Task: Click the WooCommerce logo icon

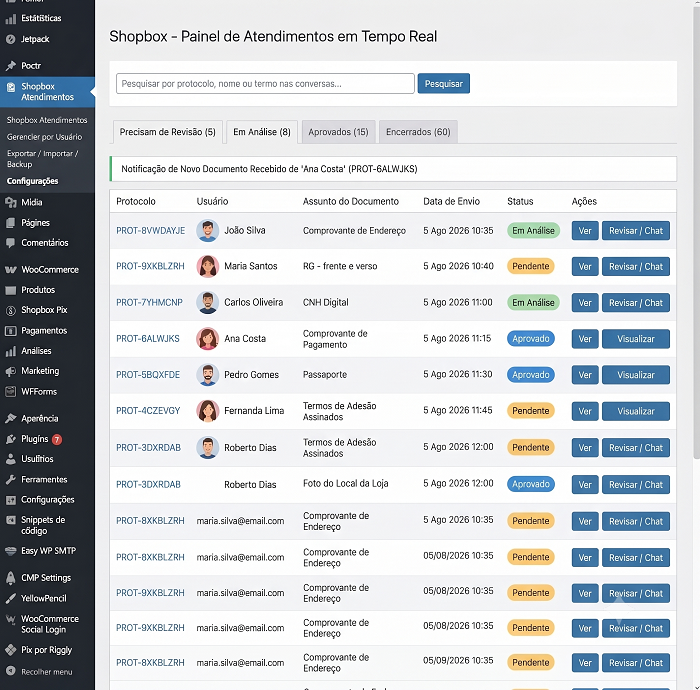Action: (x=11, y=270)
